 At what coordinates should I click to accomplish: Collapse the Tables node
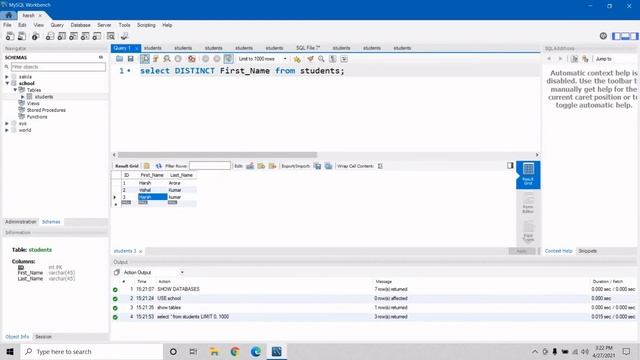tap(15, 90)
